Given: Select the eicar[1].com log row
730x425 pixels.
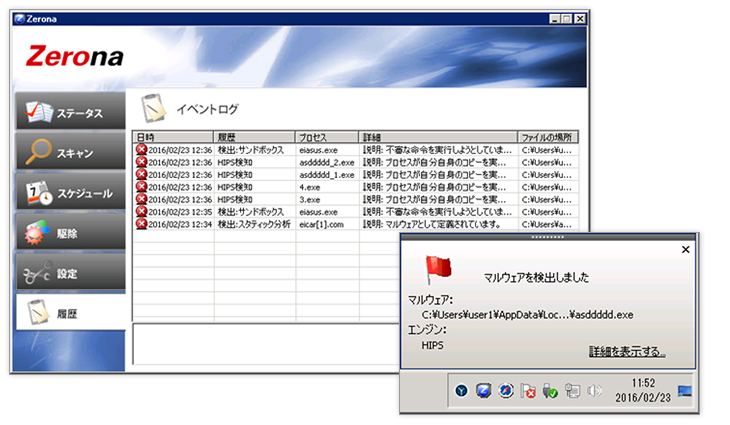Looking at the screenshot, I should click(x=356, y=224).
